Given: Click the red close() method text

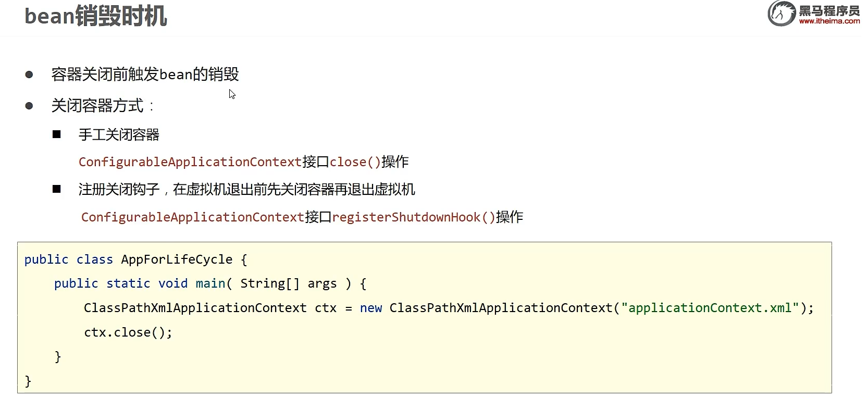Looking at the screenshot, I should coord(355,162).
